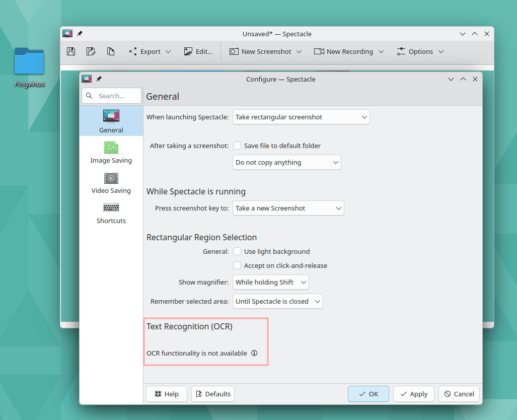Click the settings Search field

(112, 96)
